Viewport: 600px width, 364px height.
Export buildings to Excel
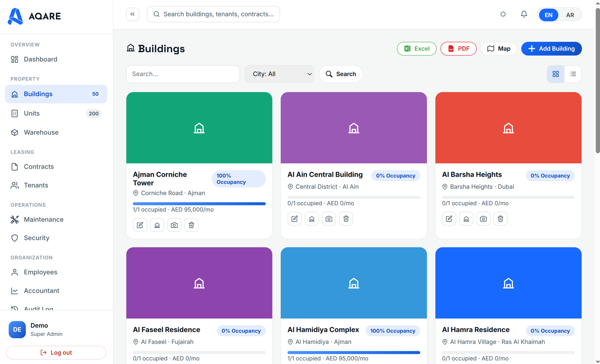417,49
